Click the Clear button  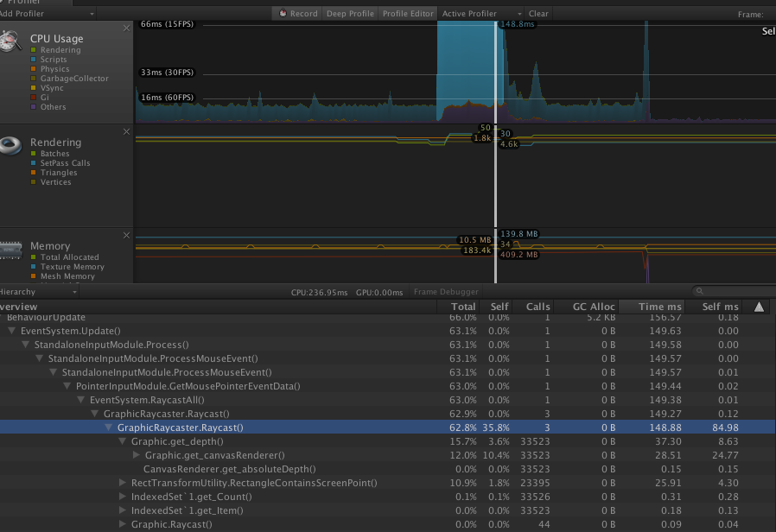tap(538, 13)
